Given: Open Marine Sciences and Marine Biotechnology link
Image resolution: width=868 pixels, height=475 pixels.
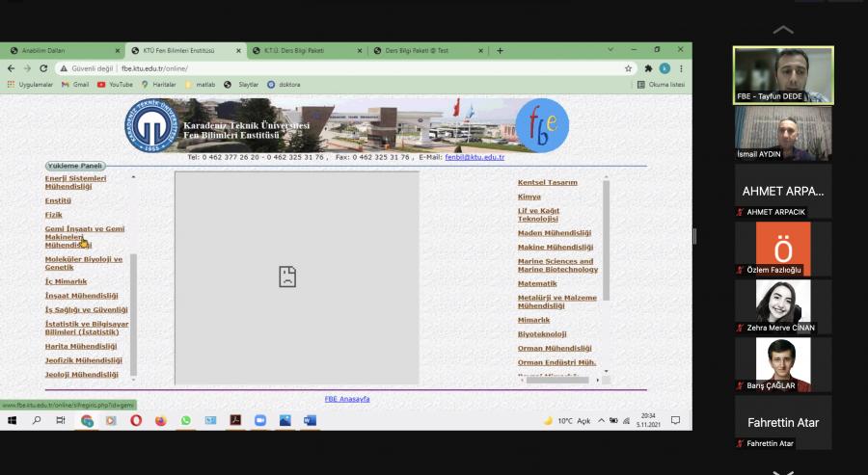Looking at the screenshot, I should 557,265.
